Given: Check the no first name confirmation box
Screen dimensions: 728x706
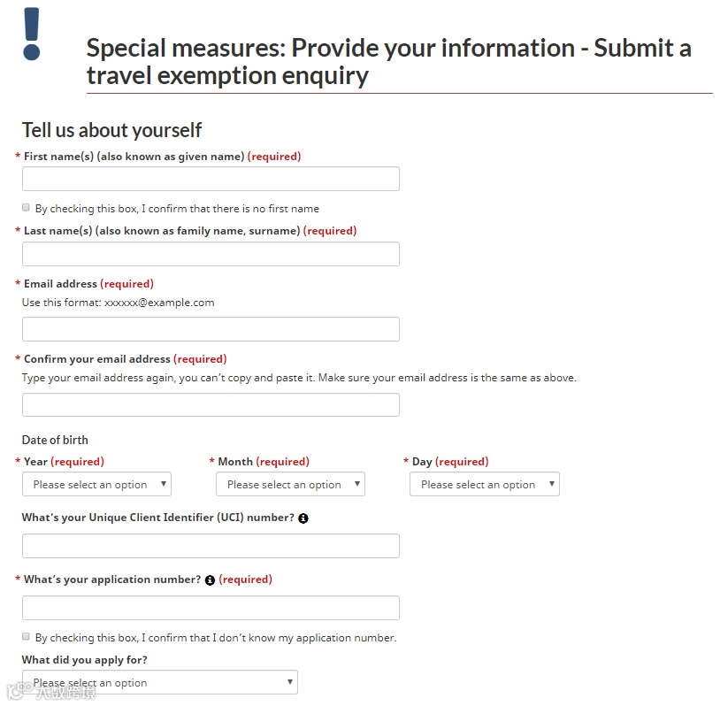Looking at the screenshot, I should pos(27,208).
